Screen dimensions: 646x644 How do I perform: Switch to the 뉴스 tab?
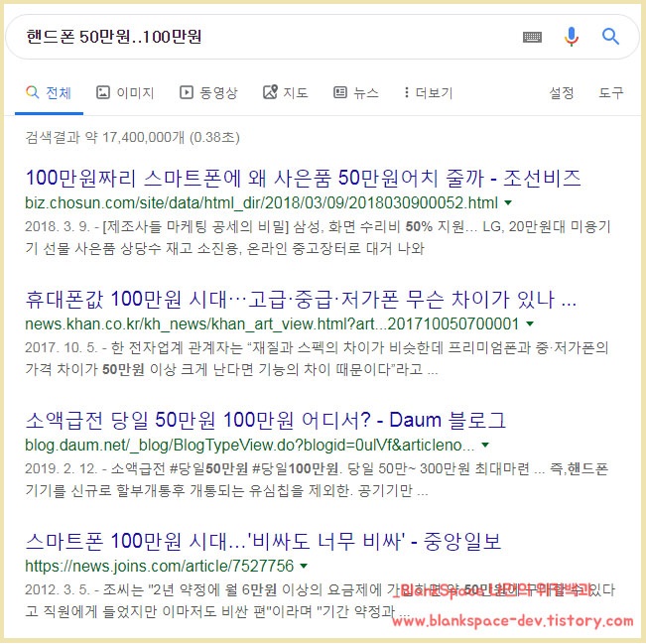(x=356, y=92)
